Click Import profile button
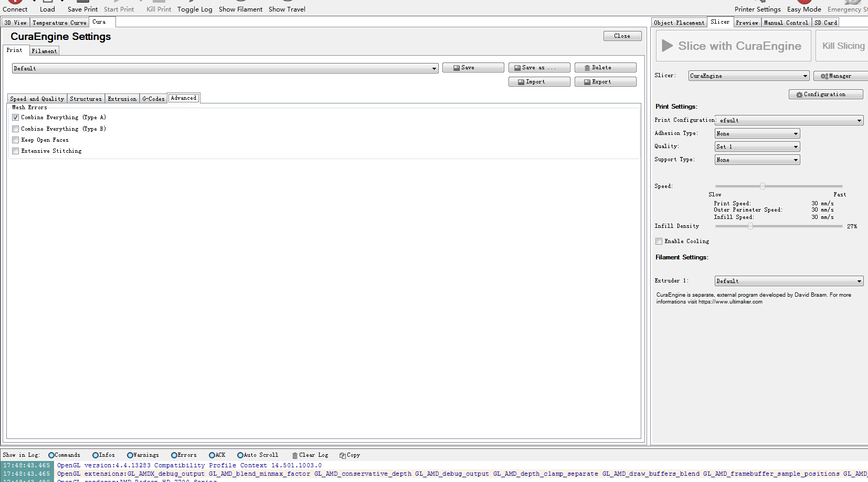 click(x=539, y=82)
